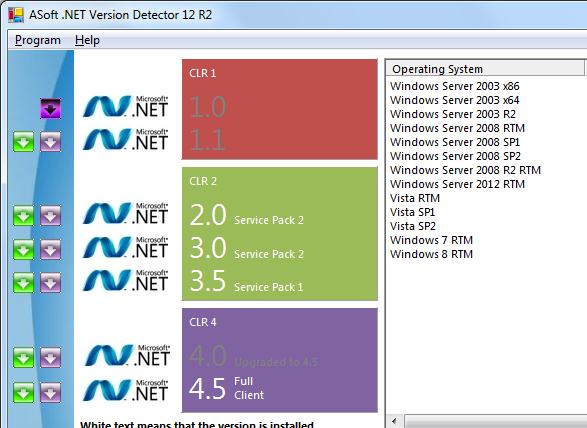587x428 pixels.
Task: Click the green download arrow for .NET 4.0
Action: point(24,357)
